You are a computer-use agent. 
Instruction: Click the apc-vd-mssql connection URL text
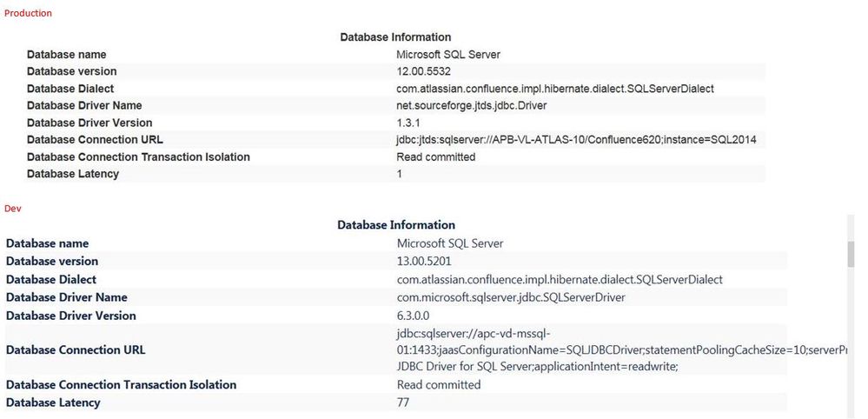tap(474, 334)
